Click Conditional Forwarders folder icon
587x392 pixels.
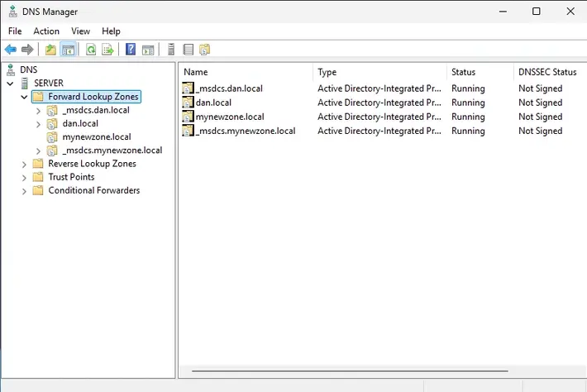click(38, 190)
